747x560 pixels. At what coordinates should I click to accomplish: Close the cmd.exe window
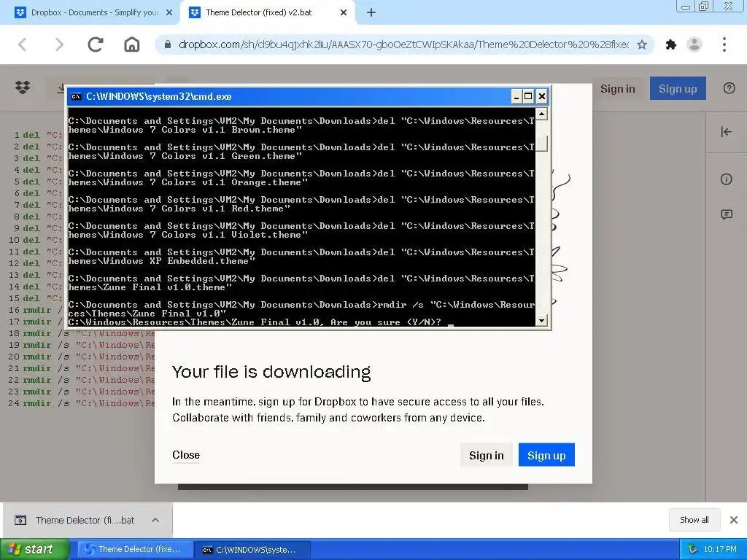tap(542, 97)
